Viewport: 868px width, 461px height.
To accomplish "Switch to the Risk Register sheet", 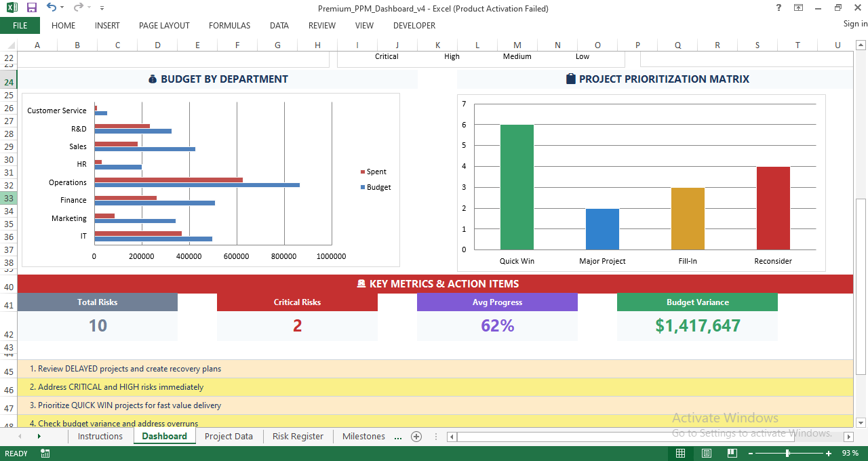I will pyautogui.click(x=297, y=437).
